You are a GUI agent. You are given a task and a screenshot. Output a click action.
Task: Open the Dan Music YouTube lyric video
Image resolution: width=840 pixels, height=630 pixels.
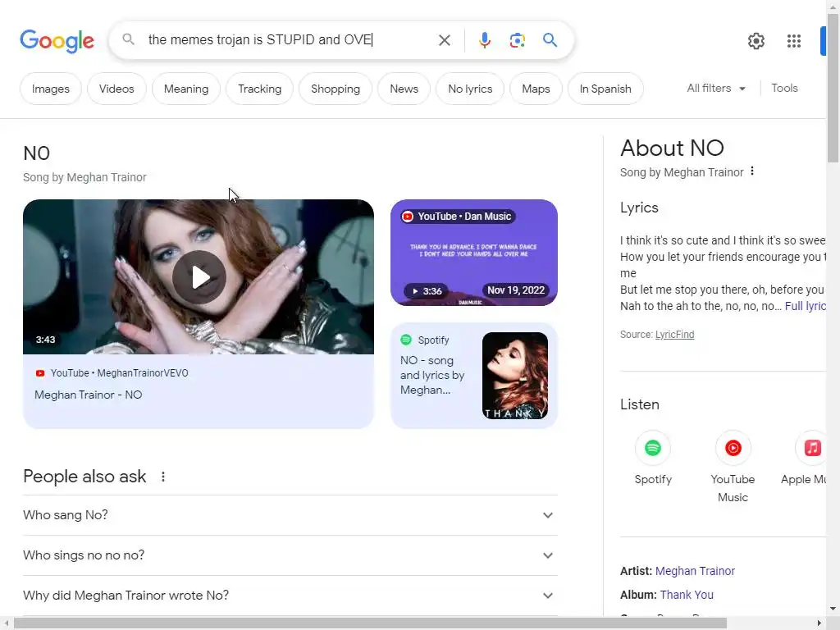coord(474,253)
